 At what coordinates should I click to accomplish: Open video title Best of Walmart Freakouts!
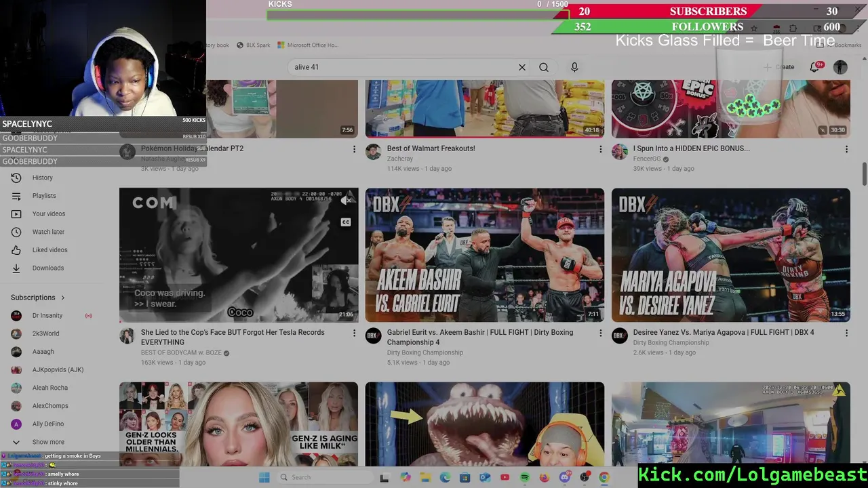pyautogui.click(x=431, y=148)
